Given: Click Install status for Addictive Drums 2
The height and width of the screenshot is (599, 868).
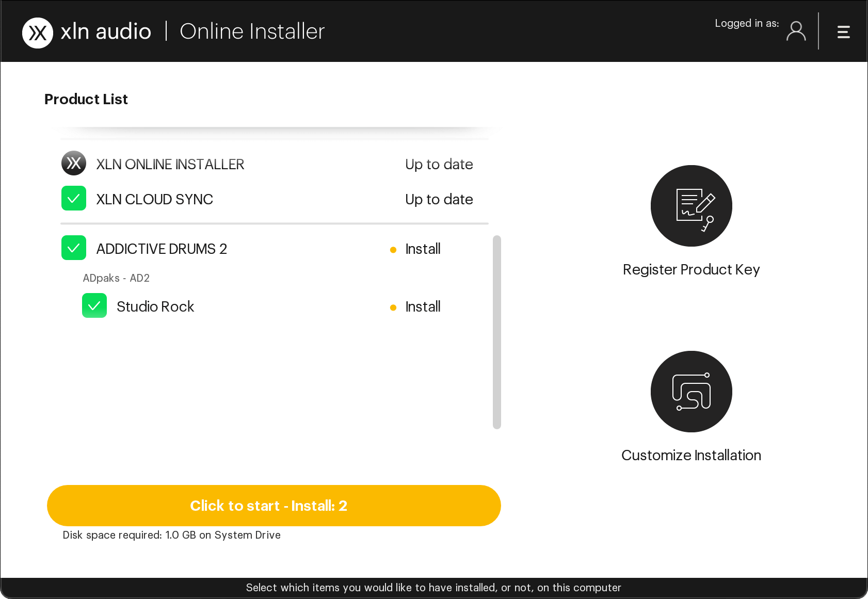Looking at the screenshot, I should [423, 249].
